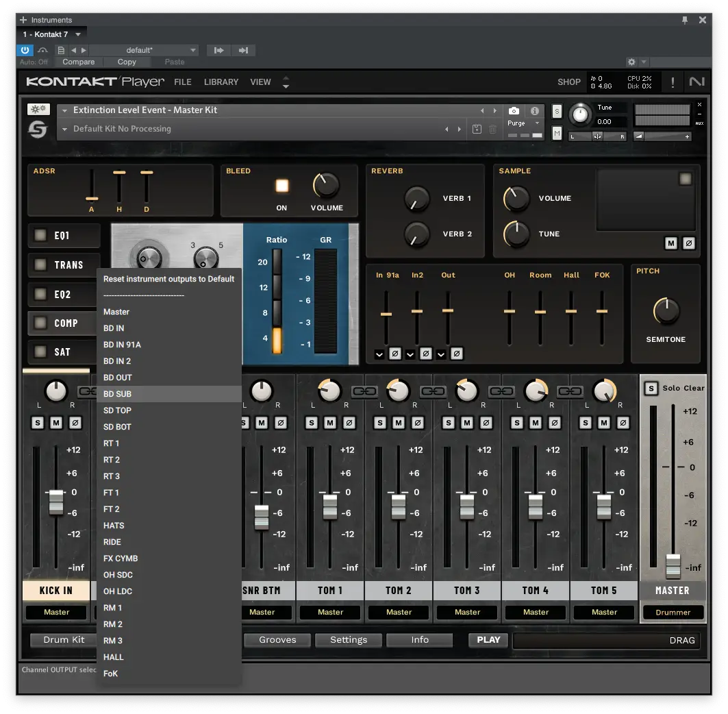
Task: Choose Reset instrument outputs to Default
Action: (169, 279)
